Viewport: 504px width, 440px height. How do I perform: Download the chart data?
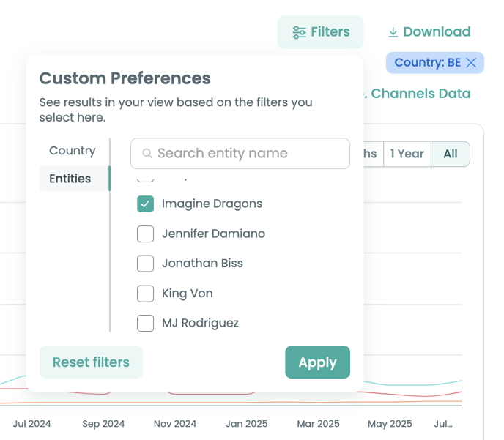point(429,32)
